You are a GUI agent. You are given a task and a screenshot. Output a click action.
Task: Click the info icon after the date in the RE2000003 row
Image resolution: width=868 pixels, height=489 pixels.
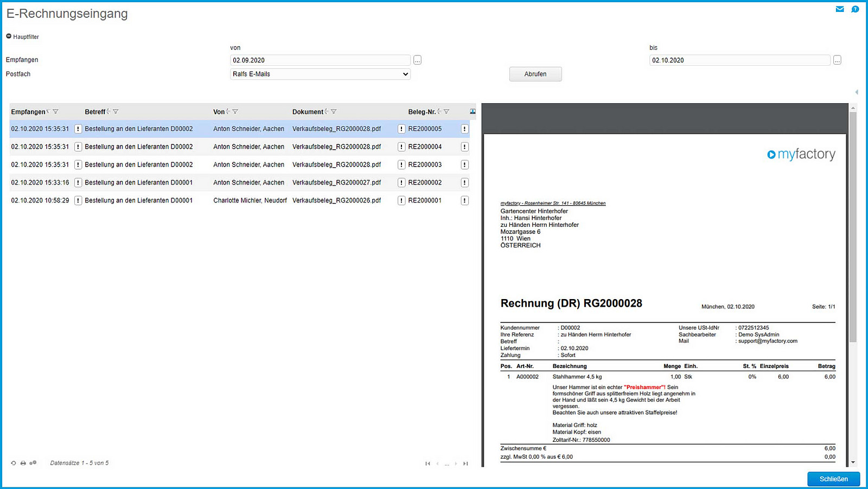point(78,165)
